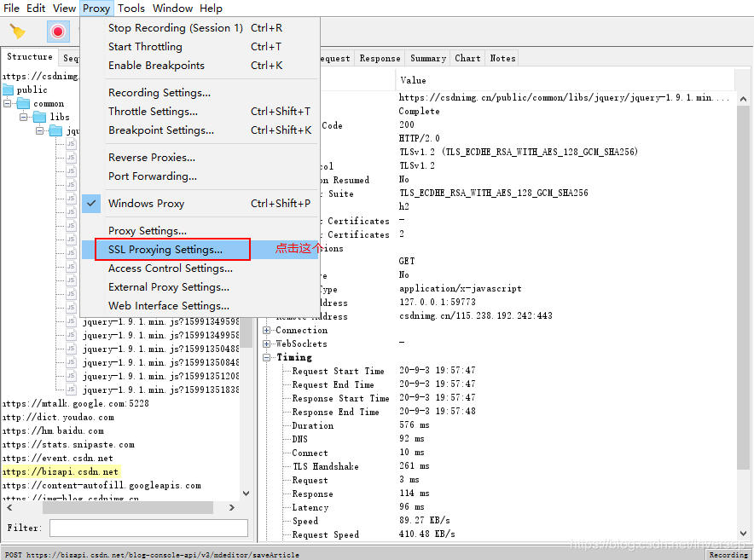The width and height of the screenshot is (754, 560).
Task: Open the Help menu
Action: pos(211,9)
